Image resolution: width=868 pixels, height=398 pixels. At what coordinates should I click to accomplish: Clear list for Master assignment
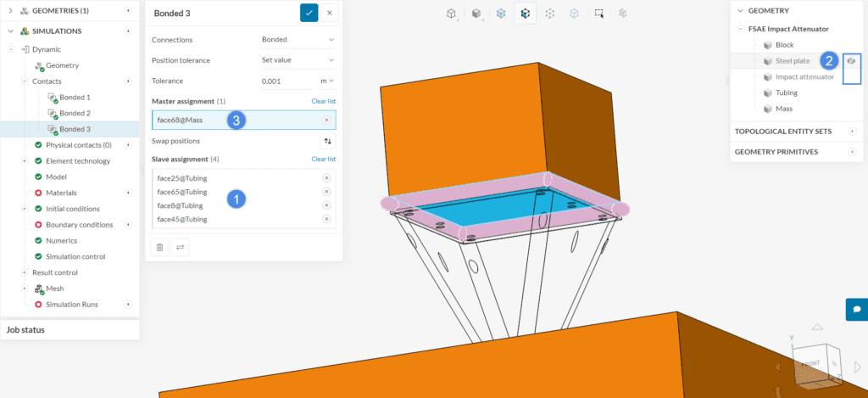pos(323,101)
